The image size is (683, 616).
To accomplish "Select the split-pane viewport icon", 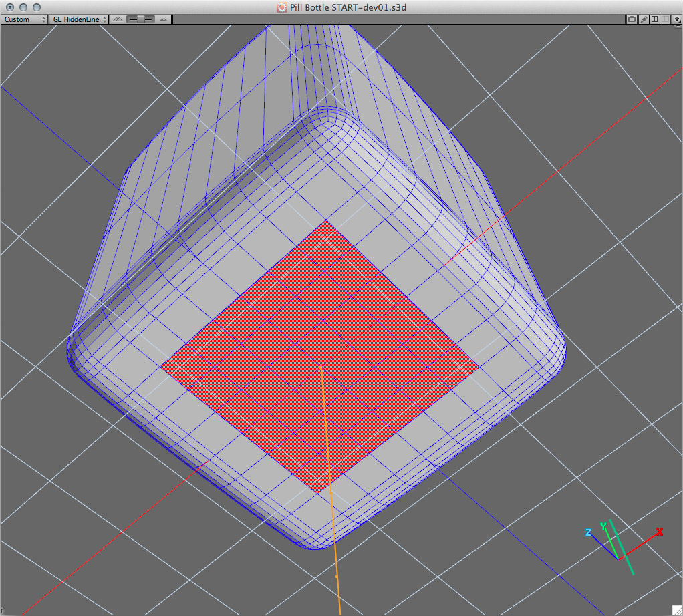I will pos(665,19).
